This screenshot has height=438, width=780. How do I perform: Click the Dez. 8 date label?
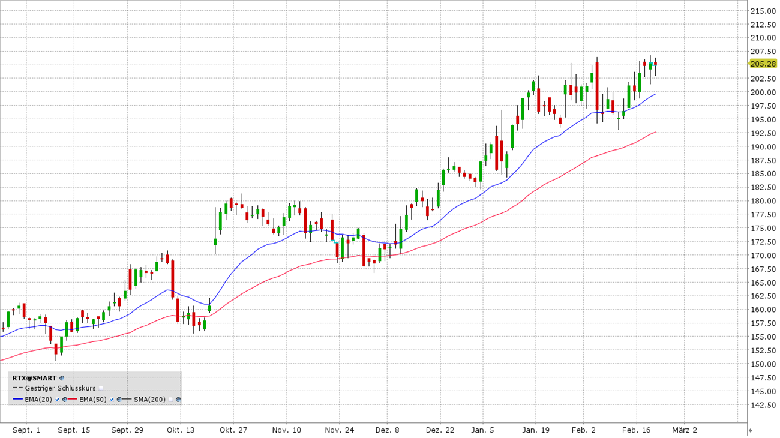[x=388, y=430]
